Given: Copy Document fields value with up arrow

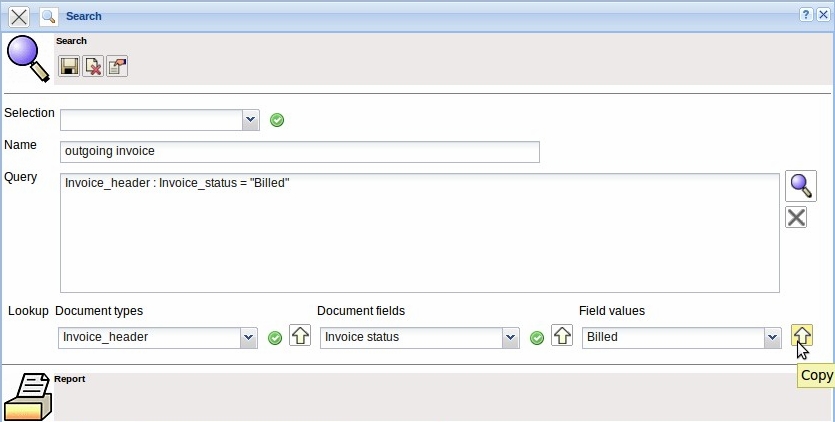Looking at the screenshot, I should tap(562, 336).
